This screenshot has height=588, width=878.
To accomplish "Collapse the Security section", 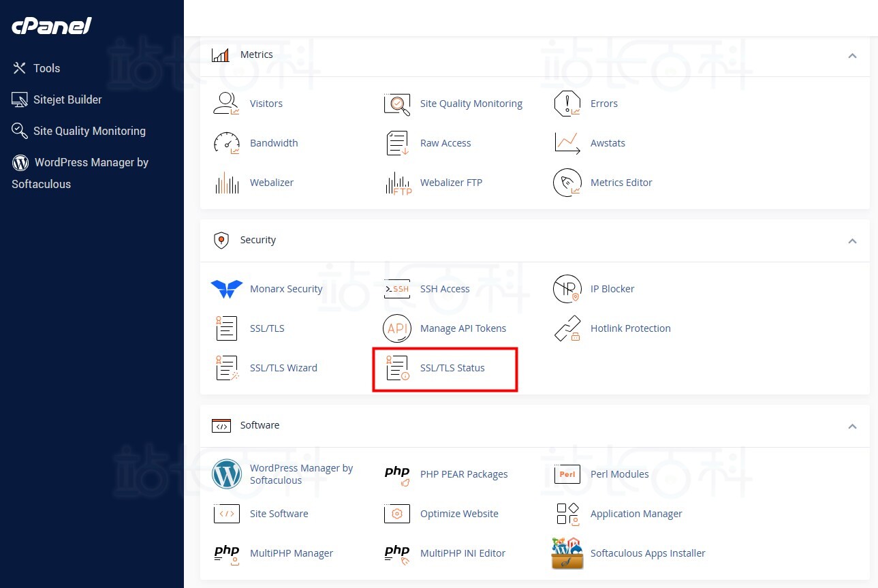I will 852,241.
